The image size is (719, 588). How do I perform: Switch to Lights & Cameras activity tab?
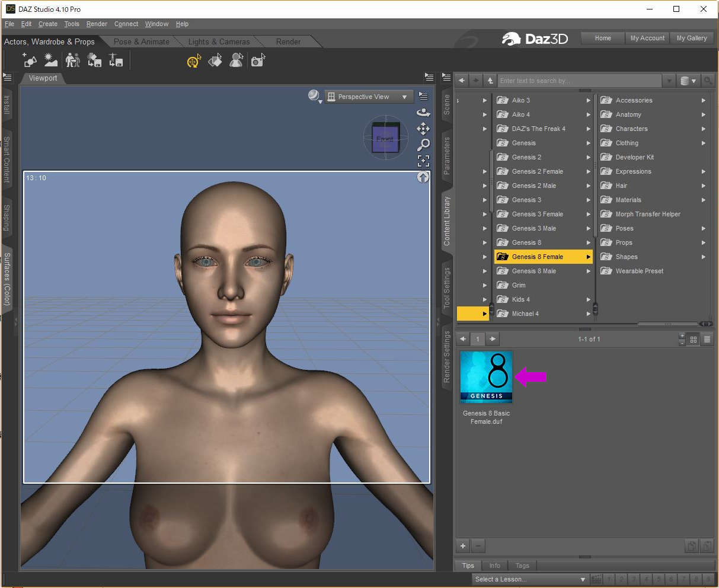coord(219,41)
